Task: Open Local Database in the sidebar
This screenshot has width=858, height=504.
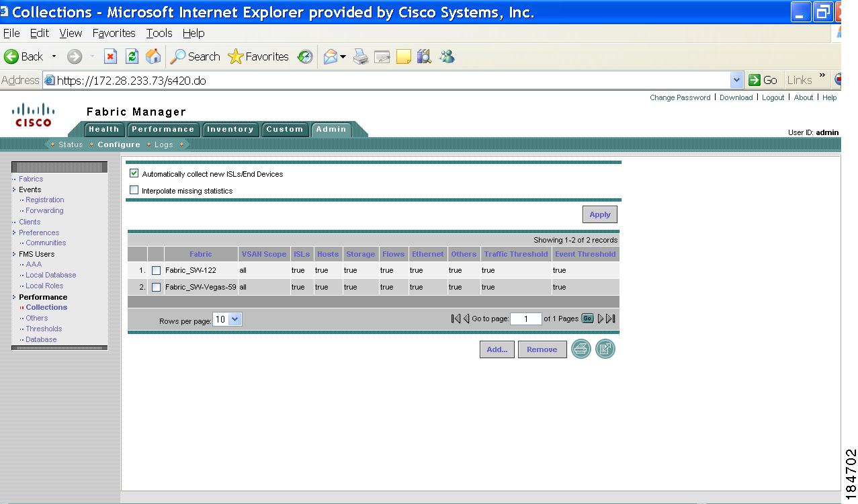Action: point(51,275)
